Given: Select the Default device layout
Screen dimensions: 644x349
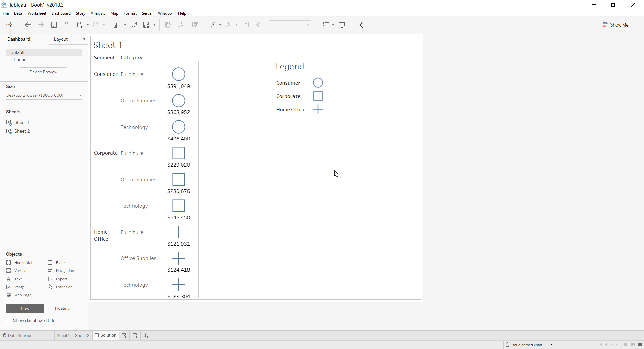Looking at the screenshot, I should 44,52.
